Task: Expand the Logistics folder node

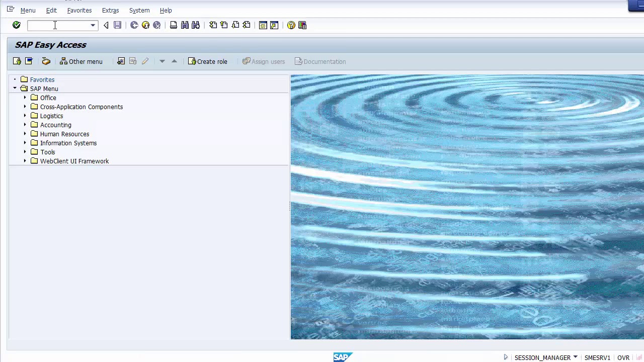Action: [25, 116]
